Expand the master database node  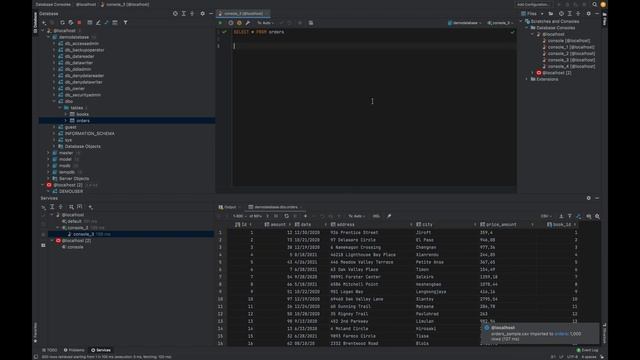click(48, 153)
